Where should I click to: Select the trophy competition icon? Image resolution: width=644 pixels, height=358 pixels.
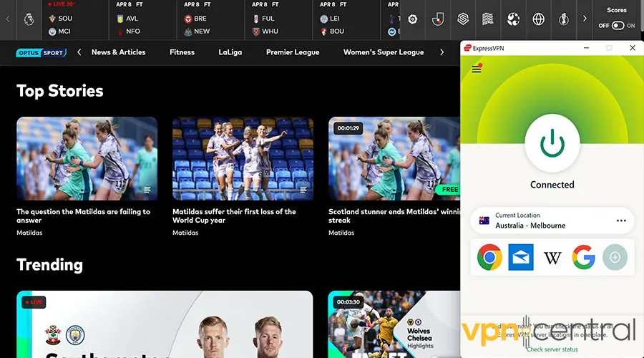point(564,19)
